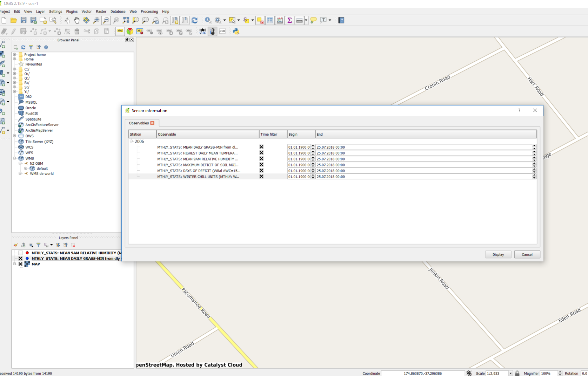Open the Plugins menu
The width and height of the screenshot is (588, 376).
tap(72, 12)
